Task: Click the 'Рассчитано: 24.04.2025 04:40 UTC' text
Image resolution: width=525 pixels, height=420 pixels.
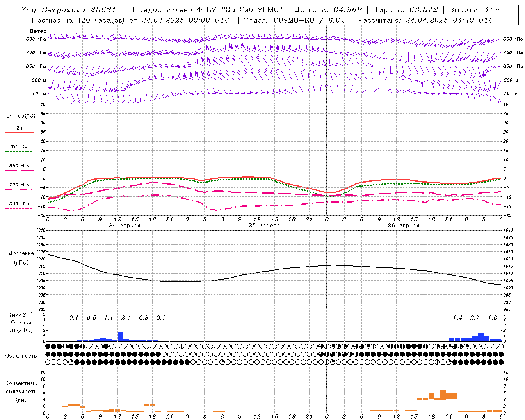Action: [426, 20]
